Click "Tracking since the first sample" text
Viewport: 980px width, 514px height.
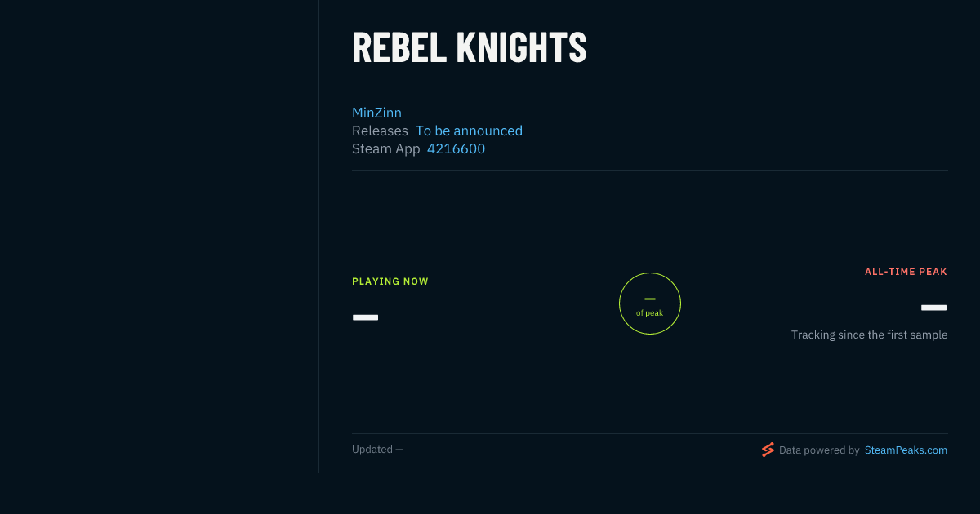(869, 335)
